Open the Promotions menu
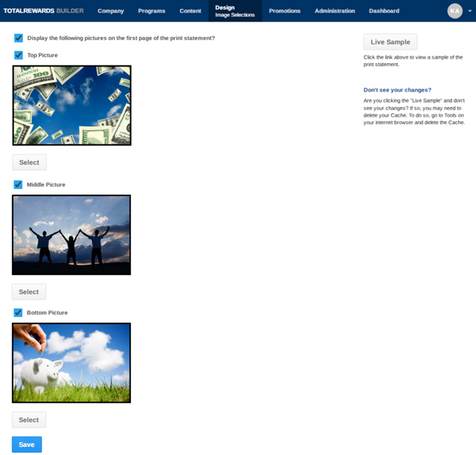 tap(284, 11)
